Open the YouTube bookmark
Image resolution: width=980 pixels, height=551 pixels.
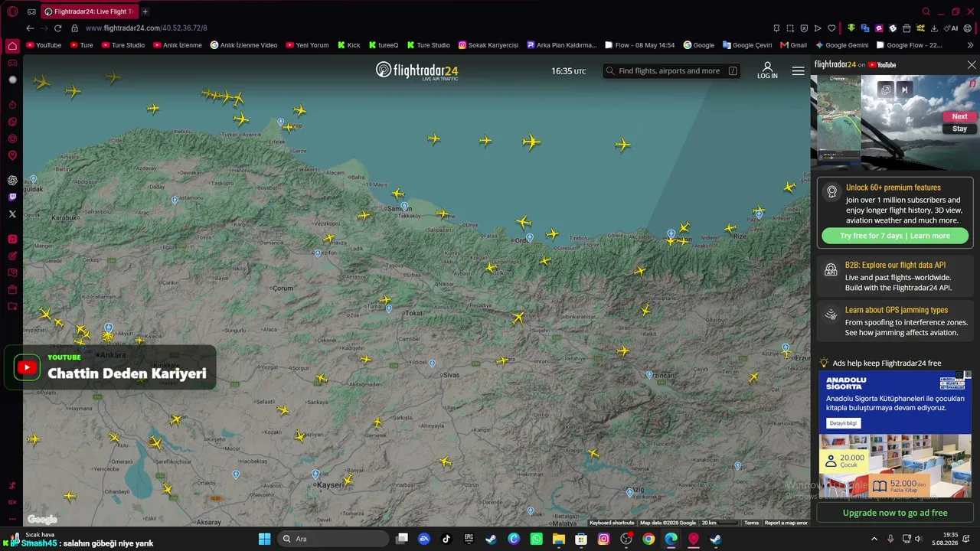click(x=44, y=45)
